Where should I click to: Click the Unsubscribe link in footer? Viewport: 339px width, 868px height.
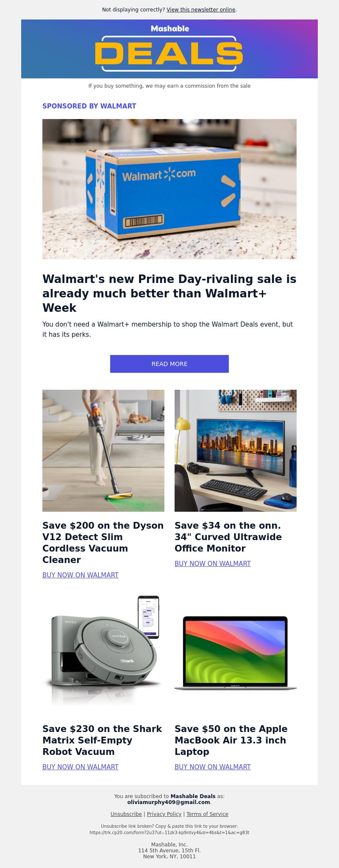[126, 814]
